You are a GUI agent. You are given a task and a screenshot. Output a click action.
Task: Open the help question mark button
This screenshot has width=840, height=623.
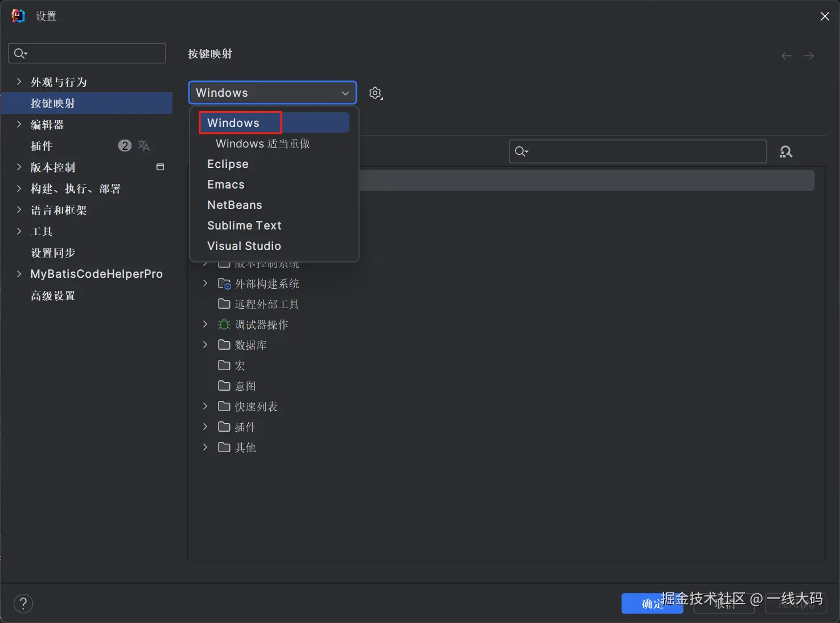(x=23, y=604)
